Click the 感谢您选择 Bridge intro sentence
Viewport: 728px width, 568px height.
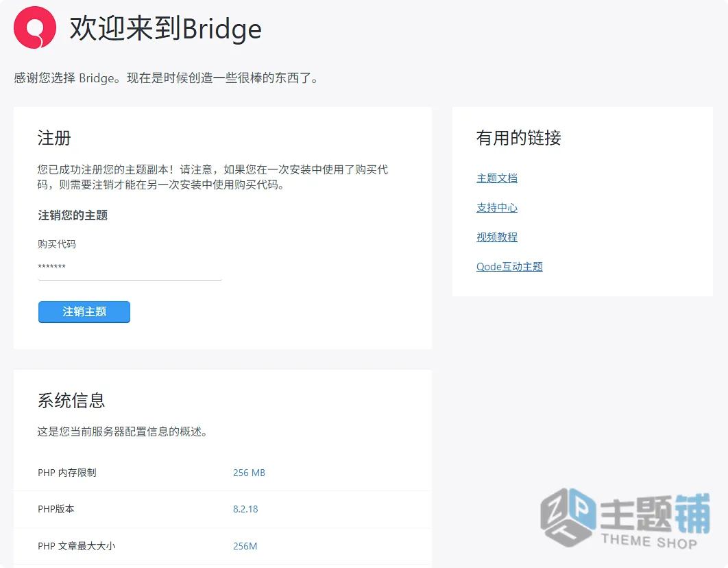click(x=166, y=78)
